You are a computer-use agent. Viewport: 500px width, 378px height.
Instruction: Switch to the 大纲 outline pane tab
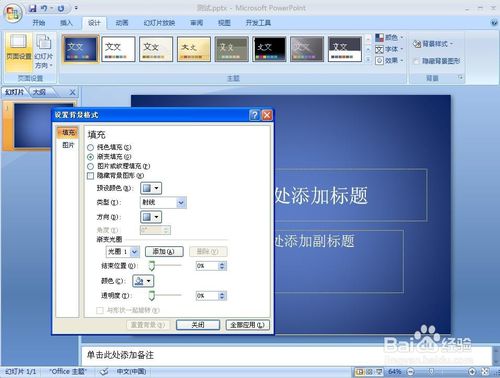pyautogui.click(x=39, y=92)
